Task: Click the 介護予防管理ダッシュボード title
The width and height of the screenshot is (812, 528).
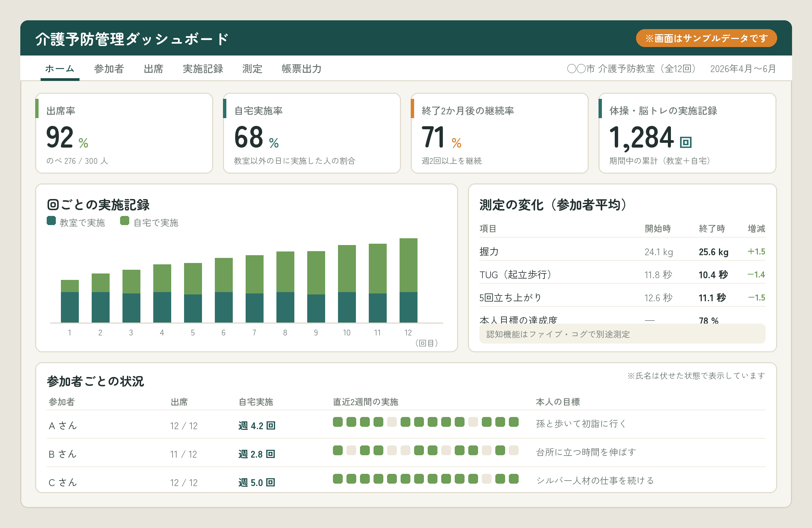Action: [x=132, y=39]
